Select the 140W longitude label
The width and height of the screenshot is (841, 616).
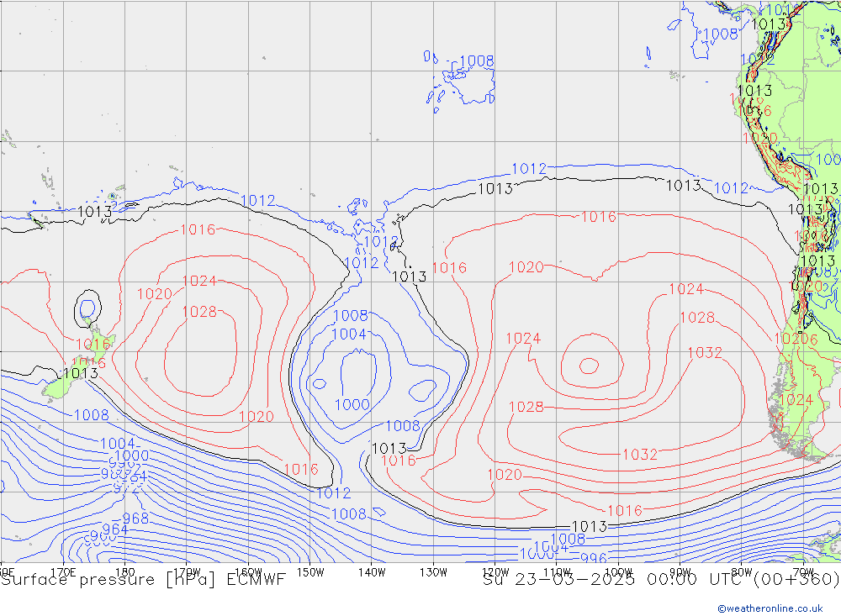coord(372,572)
